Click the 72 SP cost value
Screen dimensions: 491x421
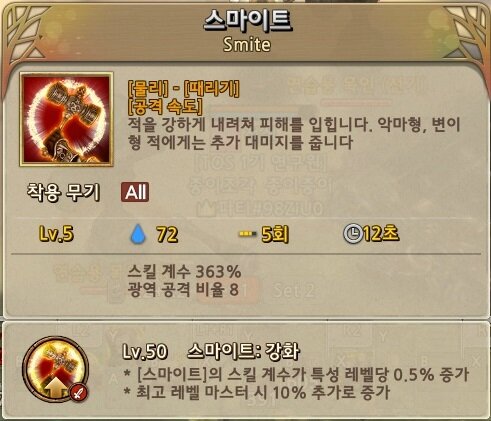167,234
